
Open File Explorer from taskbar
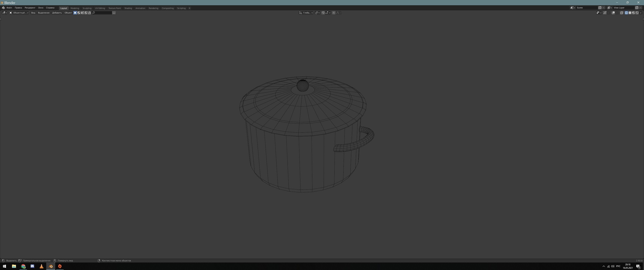[14, 266]
